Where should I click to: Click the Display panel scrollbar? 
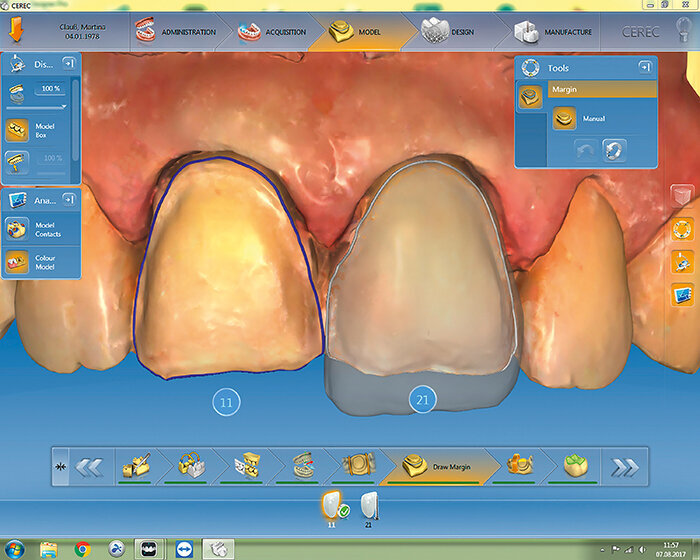[75, 120]
